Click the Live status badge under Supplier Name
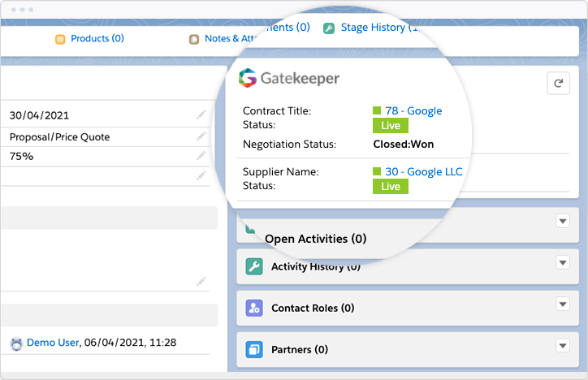This screenshot has width=588, height=380. click(391, 186)
